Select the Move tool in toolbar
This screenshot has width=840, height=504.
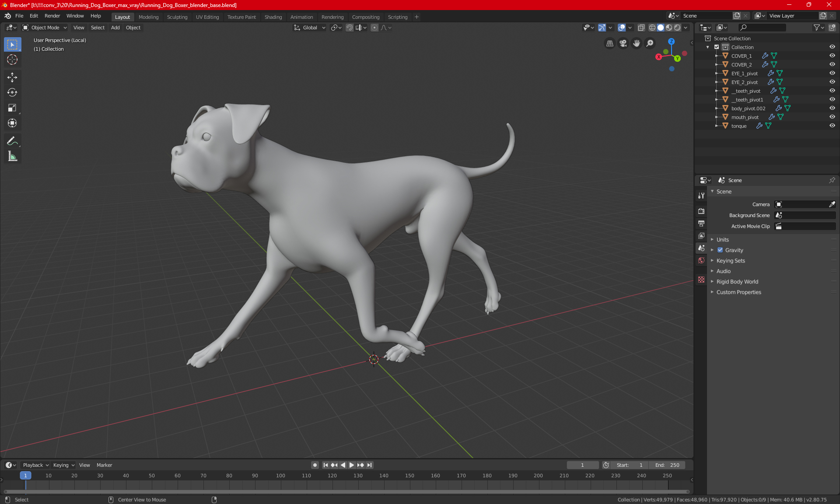tap(12, 77)
